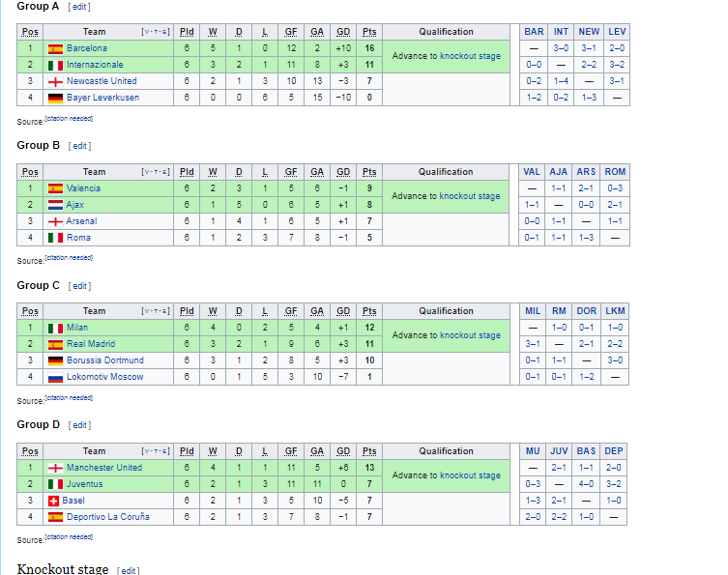Click the Spain flag beside Barcelona
Image resolution: width=728 pixels, height=575 pixels.
pos(55,48)
